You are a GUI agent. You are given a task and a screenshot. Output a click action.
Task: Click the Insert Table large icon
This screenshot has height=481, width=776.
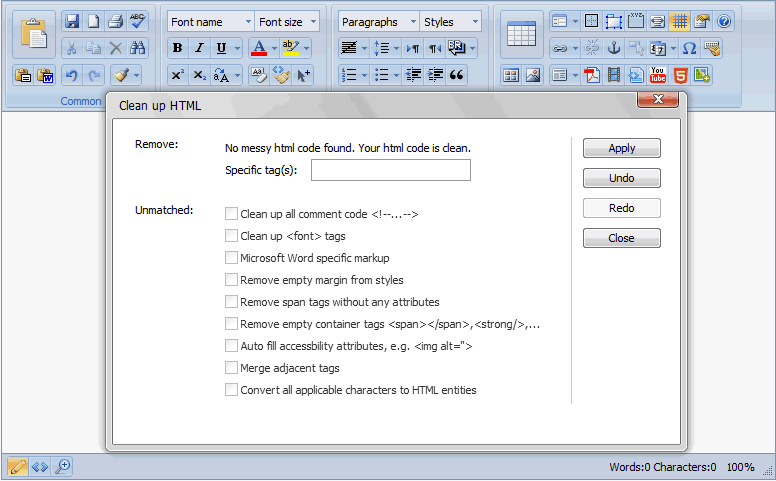(x=522, y=34)
